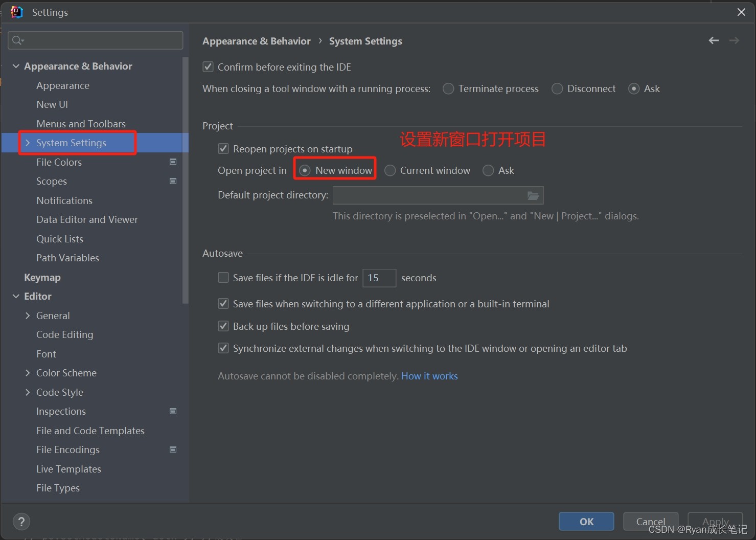Open the Notifications page
Image resolution: width=756 pixels, height=540 pixels.
point(64,200)
